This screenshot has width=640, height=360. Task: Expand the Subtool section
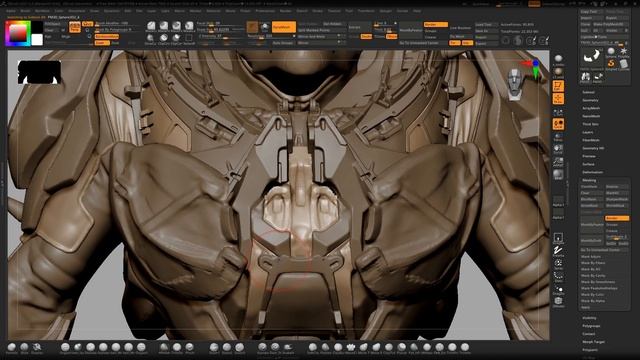click(x=588, y=92)
